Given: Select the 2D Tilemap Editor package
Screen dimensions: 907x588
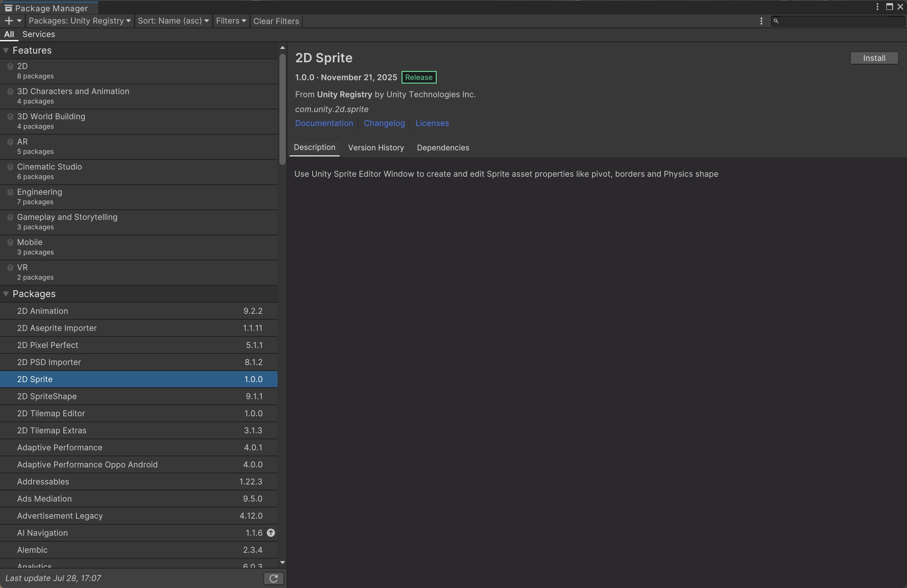Looking at the screenshot, I should (x=139, y=413).
